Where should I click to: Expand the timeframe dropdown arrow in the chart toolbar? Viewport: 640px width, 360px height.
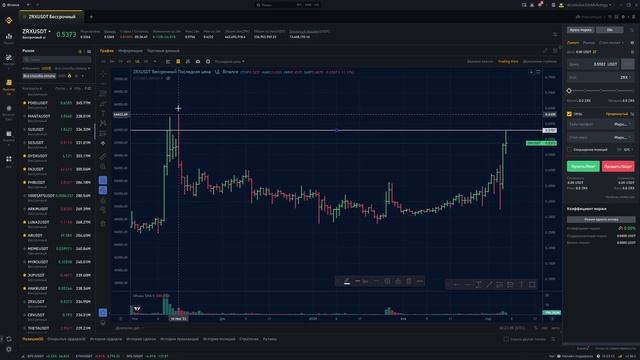155,62
